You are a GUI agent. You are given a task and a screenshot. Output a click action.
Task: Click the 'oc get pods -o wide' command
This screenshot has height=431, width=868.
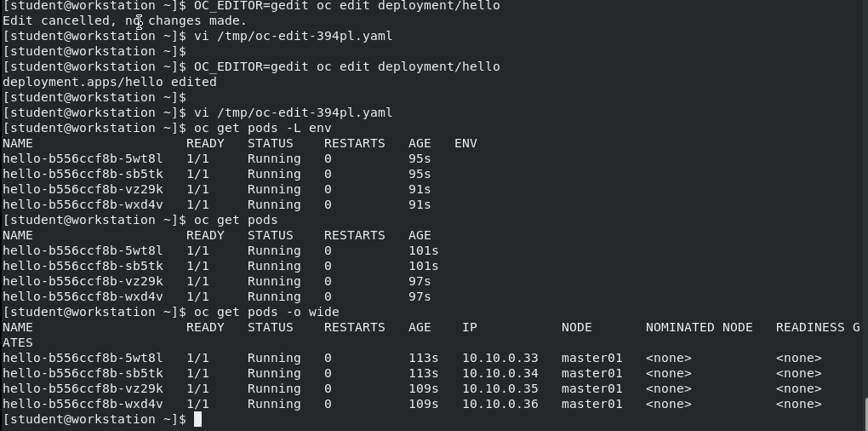(266, 312)
